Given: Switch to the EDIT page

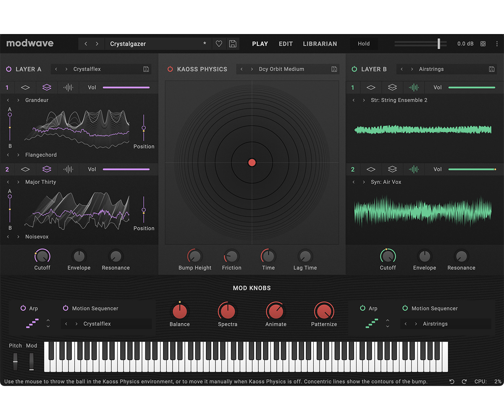Looking at the screenshot, I should (286, 44).
